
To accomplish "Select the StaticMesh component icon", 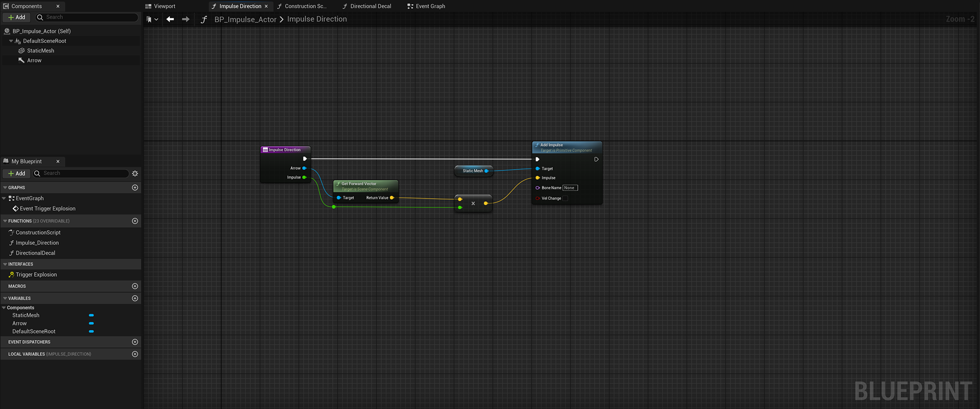I will coord(21,51).
